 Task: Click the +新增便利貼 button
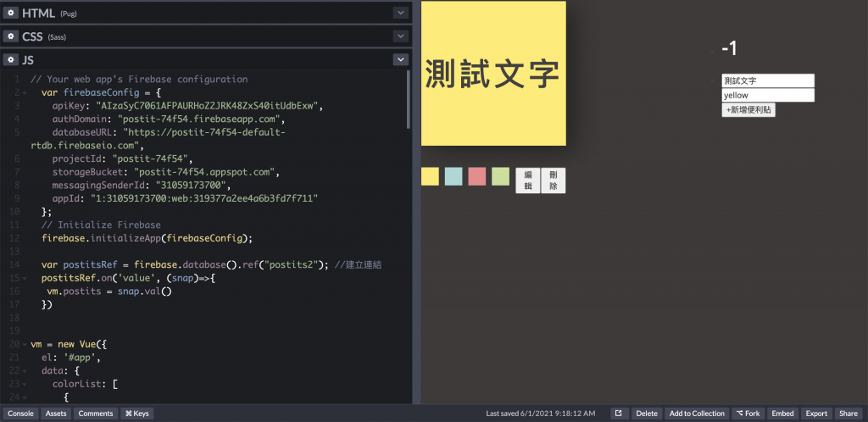[x=748, y=109]
